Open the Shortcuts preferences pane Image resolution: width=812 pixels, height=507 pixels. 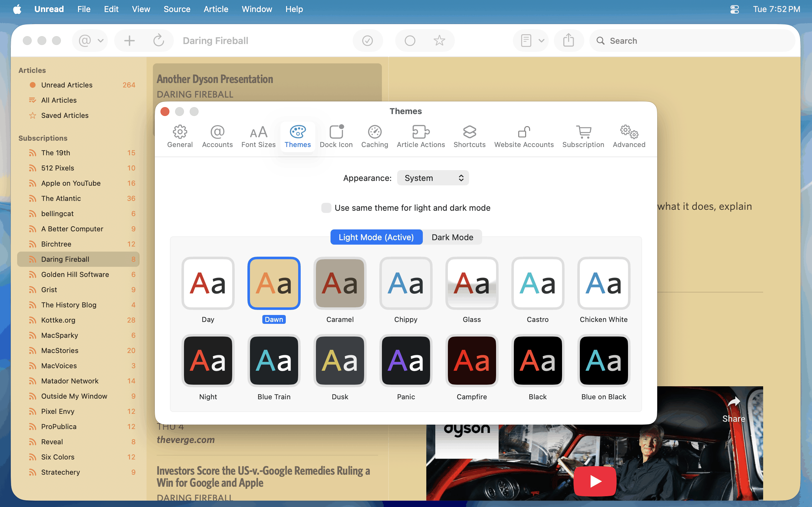point(469,137)
